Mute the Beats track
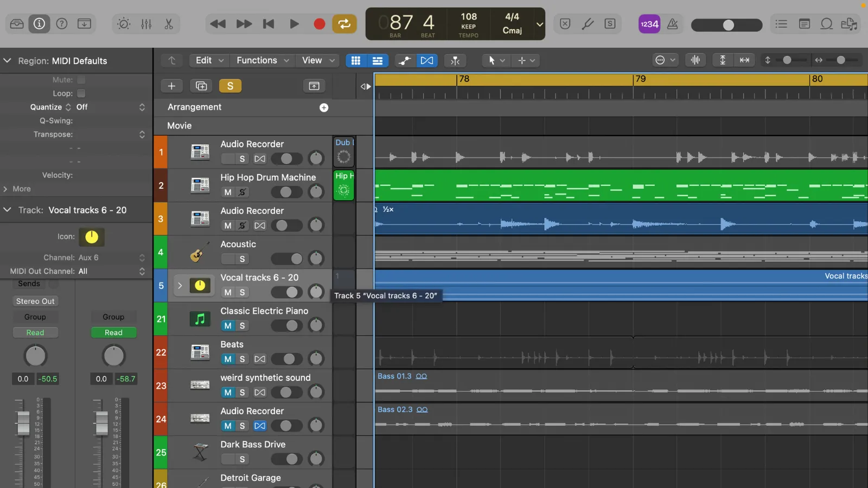 [227, 359]
